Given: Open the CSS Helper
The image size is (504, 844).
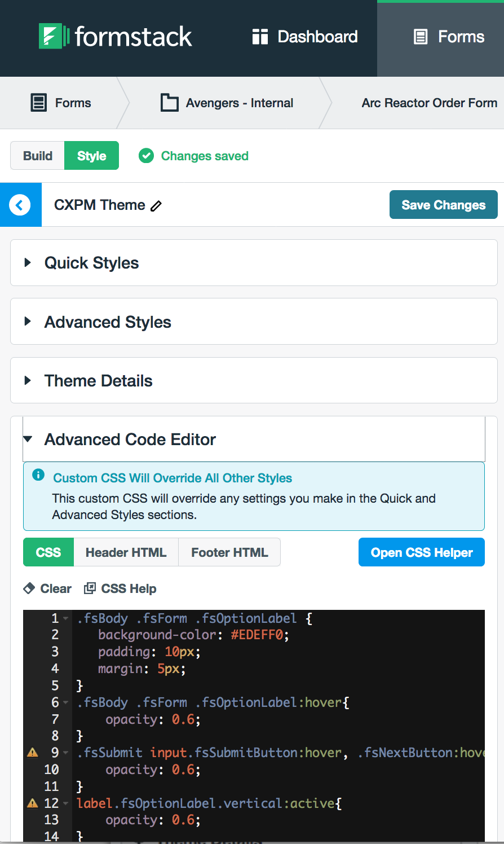Looking at the screenshot, I should (x=421, y=552).
